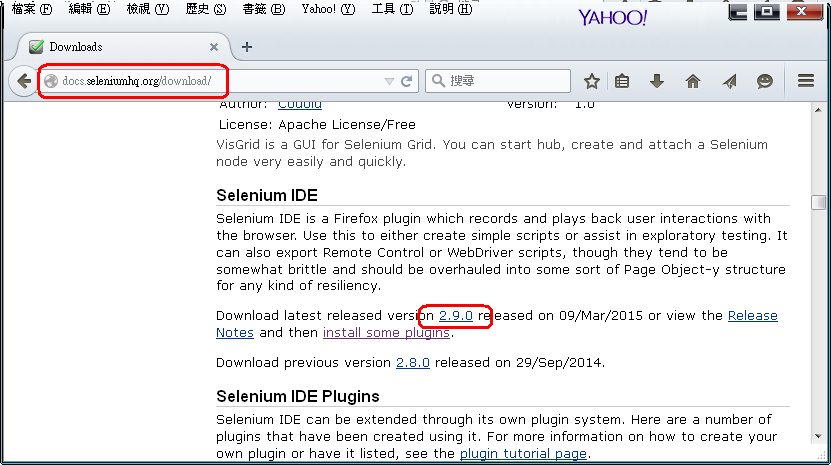831x465 pixels.
Task: Open the 書籤 (B) menu
Action: click(x=263, y=8)
